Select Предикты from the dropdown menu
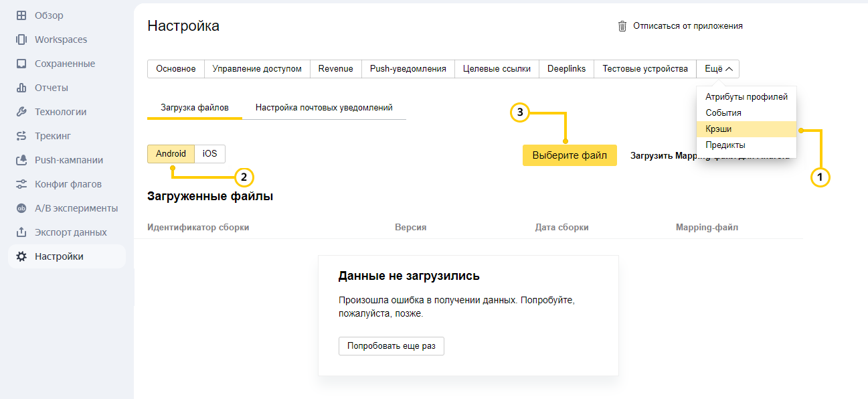 click(725, 145)
